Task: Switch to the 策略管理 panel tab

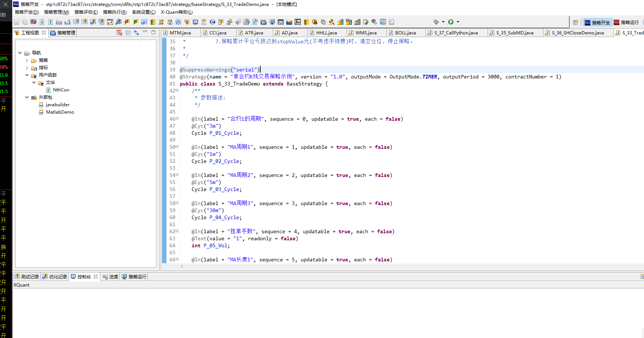Action: 63,33
